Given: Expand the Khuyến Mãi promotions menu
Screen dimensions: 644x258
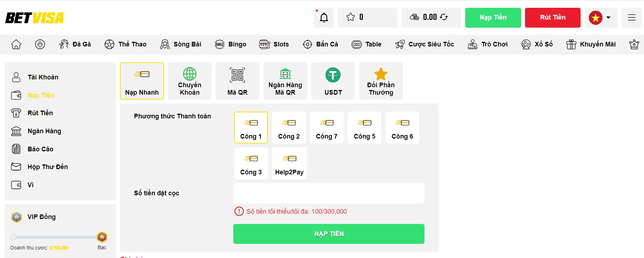Looking at the screenshot, I should 591,44.
